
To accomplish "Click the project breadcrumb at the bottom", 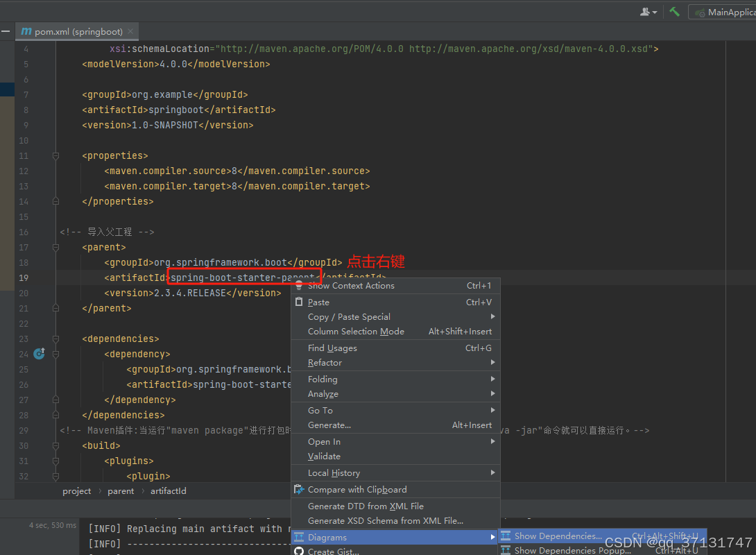I will pos(76,490).
